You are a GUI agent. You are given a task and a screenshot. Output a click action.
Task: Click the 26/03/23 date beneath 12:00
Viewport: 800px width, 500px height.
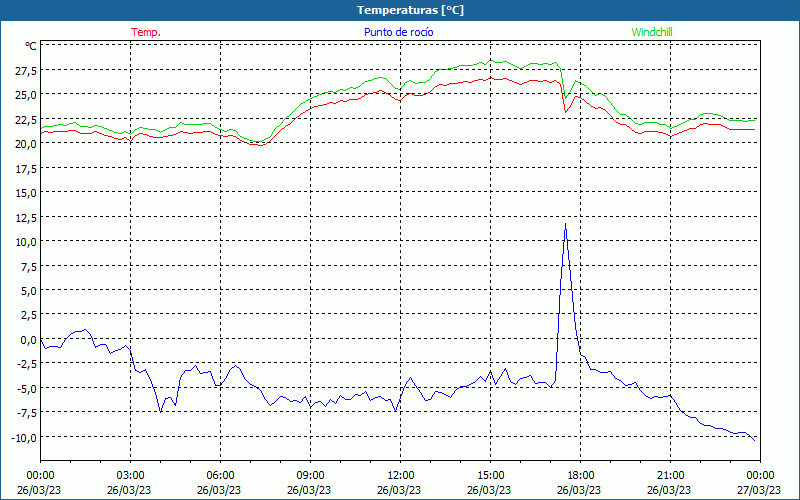[x=399, y=490]
